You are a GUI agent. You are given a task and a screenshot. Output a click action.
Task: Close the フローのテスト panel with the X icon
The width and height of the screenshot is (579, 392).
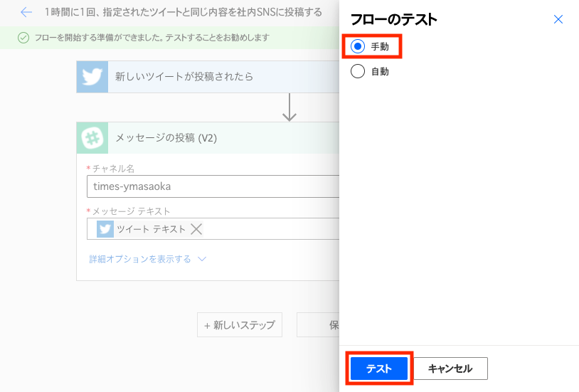point(558,19)
